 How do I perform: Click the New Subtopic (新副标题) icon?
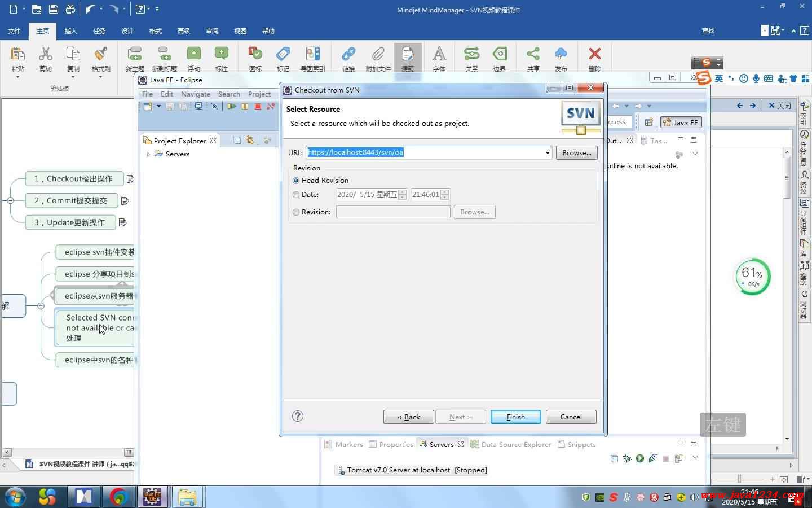click(x=164, y=54)
